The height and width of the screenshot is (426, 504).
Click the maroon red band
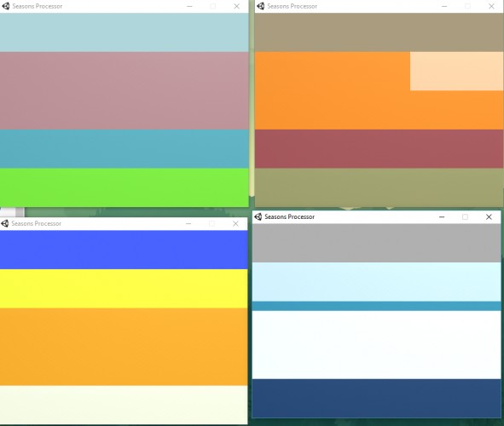(x=379, y=149)
